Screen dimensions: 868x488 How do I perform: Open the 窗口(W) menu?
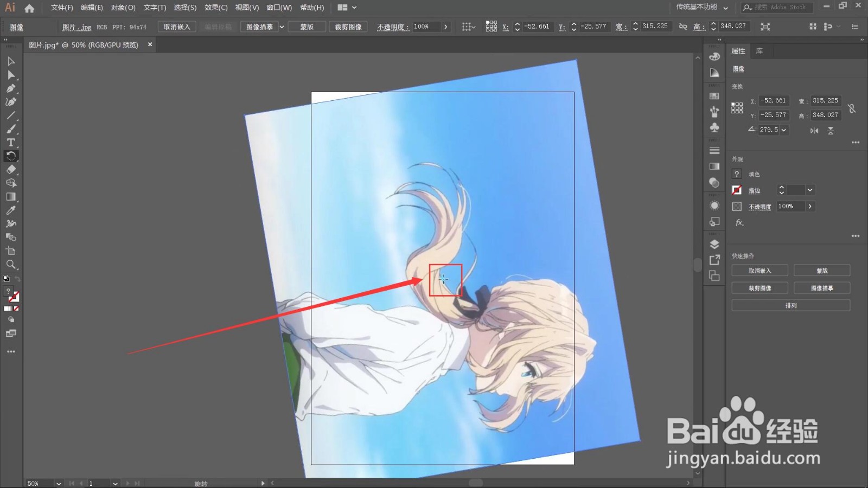(279, 8)
